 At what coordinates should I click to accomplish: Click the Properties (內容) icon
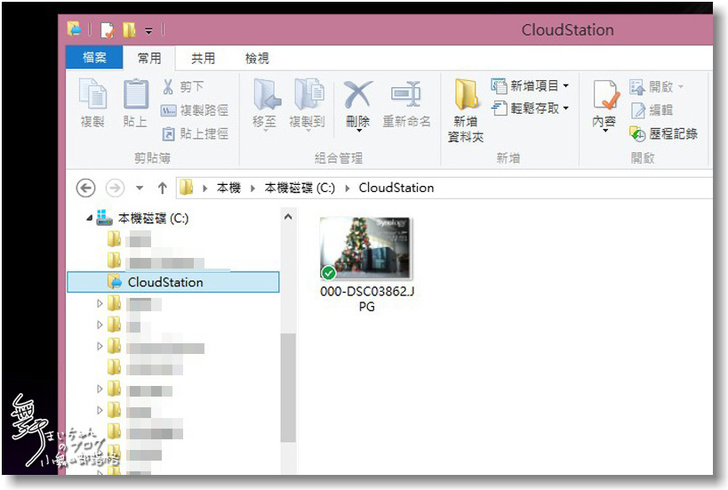(x=605, y=96)
